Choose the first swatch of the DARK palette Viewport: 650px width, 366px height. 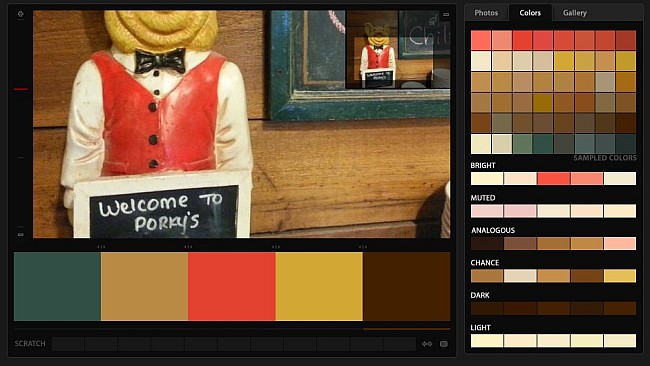(487, 308)
